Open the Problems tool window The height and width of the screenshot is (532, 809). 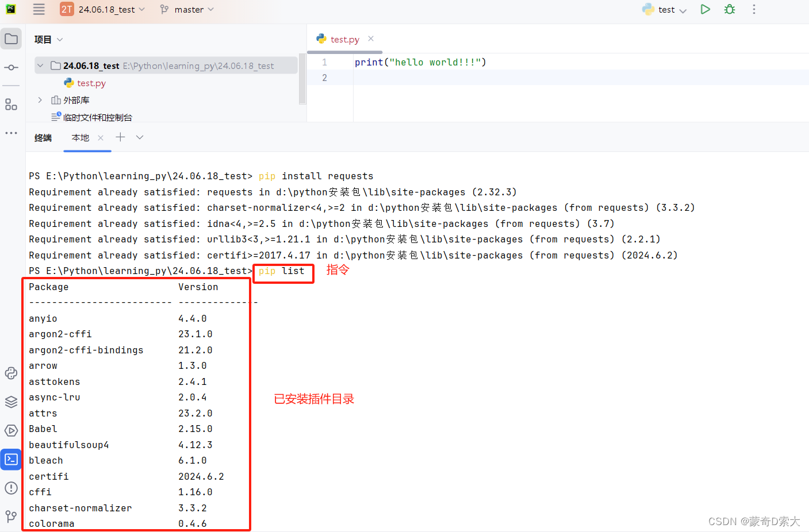pos(11,488)
